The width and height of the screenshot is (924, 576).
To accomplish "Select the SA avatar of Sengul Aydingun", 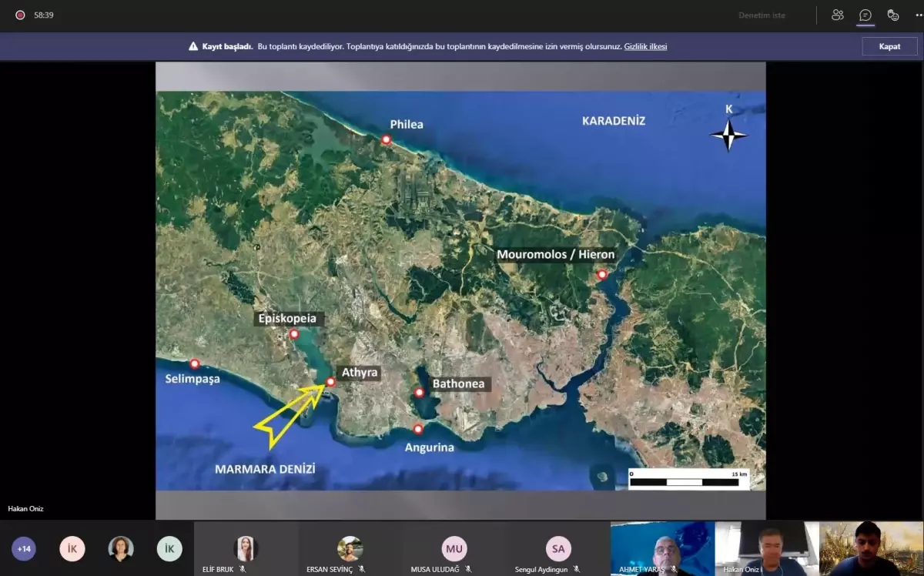I will point(558,548).
